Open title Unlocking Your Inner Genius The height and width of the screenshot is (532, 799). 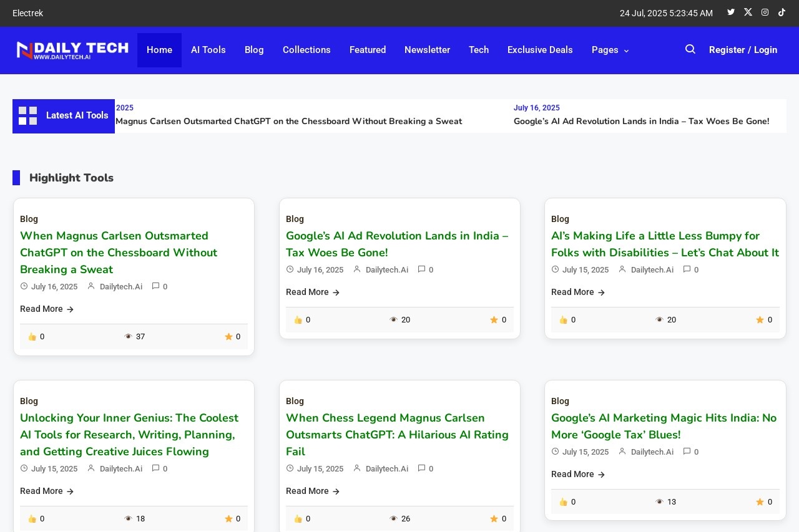click(x=129, y=435)
